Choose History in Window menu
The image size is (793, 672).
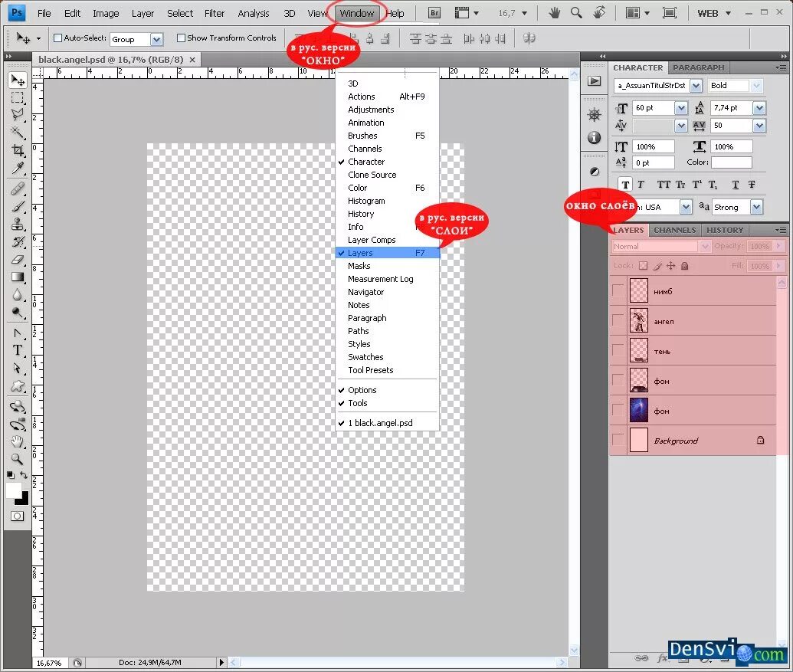[x=388, y=214]
